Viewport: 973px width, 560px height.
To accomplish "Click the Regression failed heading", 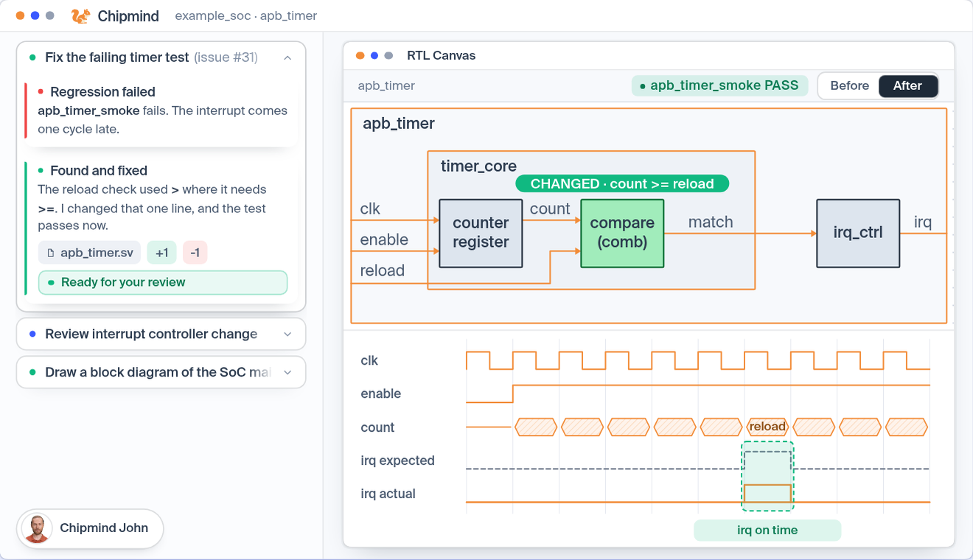I will [x=102, y=92].
